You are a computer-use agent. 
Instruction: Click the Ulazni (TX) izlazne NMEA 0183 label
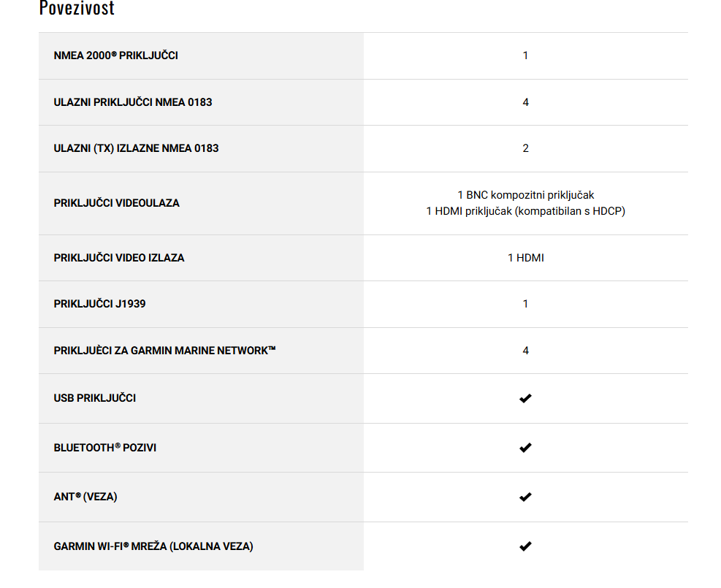pos(136,148)
